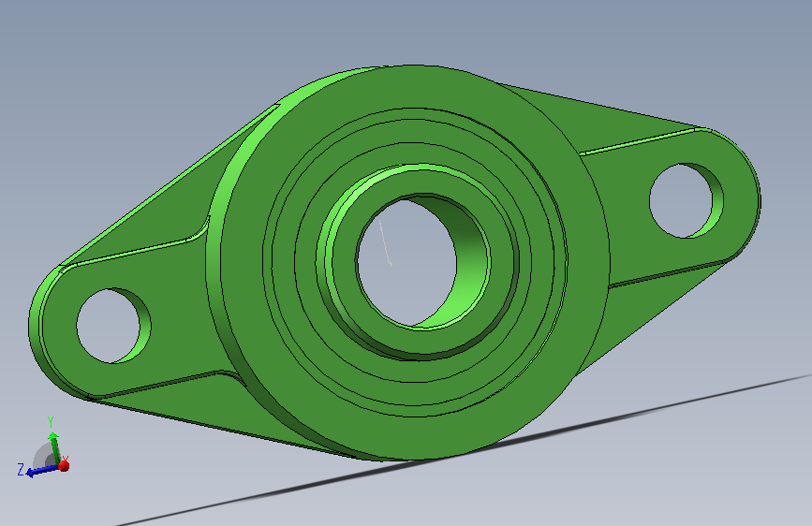Click the red X axis ball of the triad
812x526 pixels.
pos(64,465)
